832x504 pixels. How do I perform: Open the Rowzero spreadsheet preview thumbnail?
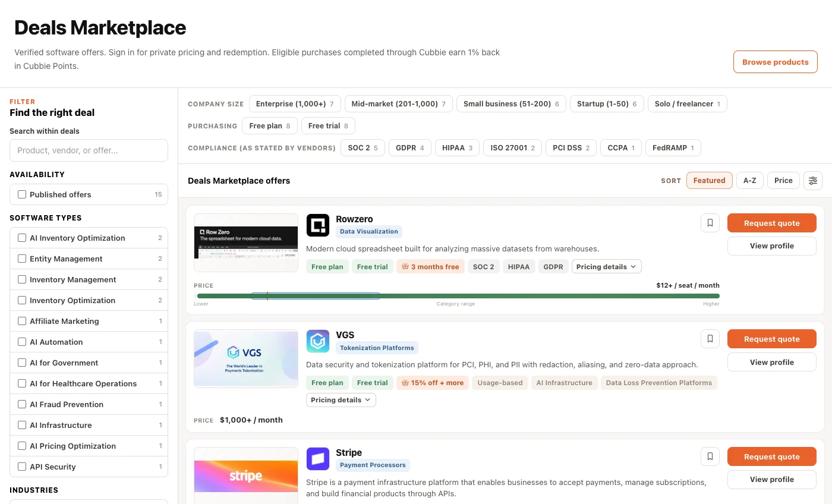click(x=246, y=242)
